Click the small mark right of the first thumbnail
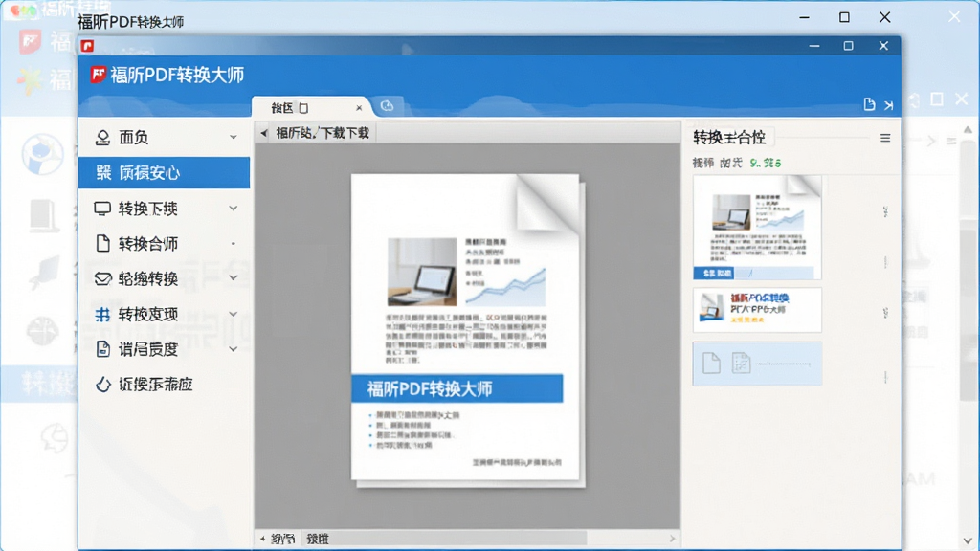The height and width of the screenshot is (551, 980). point(885,211)
